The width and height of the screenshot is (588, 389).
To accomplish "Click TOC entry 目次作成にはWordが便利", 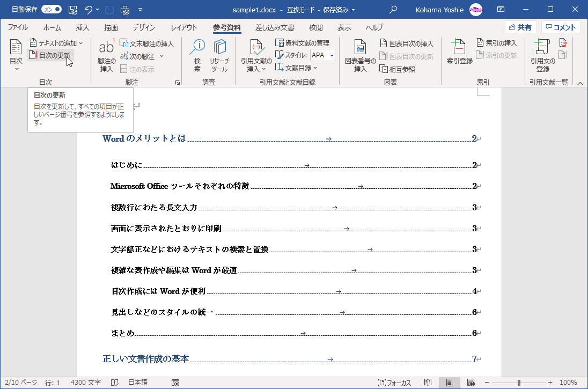I will pos(158,291).
